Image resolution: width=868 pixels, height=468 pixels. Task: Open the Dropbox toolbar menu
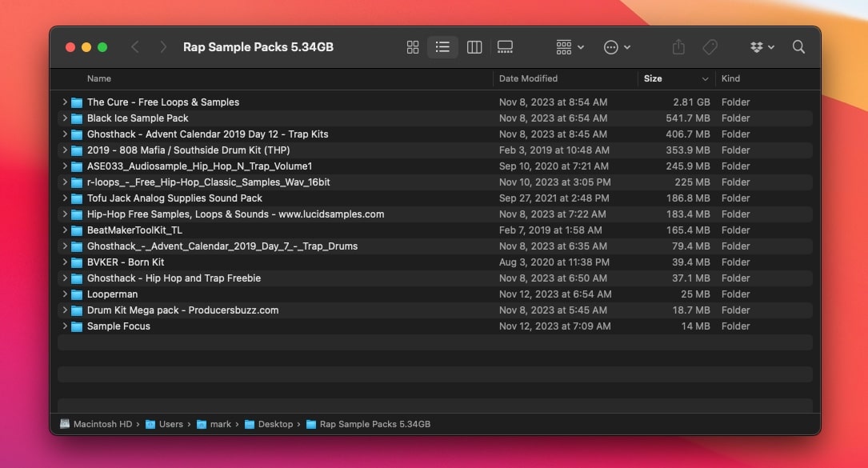762,47
